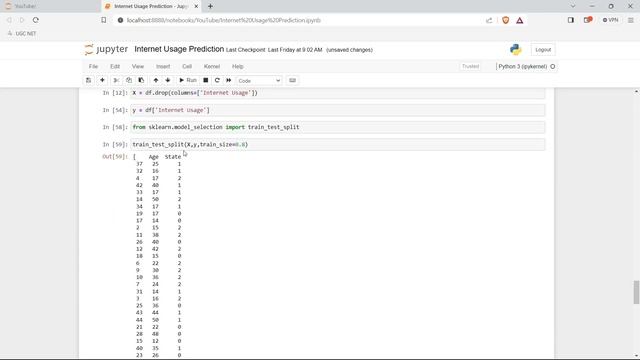This screenshot has height=360, width=640.
Task: Restart the kernel icon
Action: [x=217, y=80]
